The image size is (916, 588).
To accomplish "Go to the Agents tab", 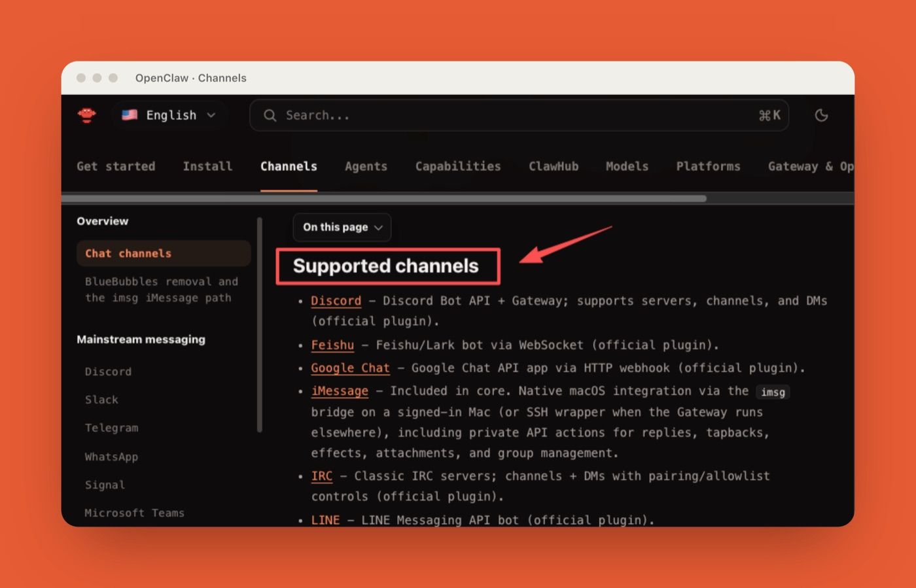I will click(366, 166).
